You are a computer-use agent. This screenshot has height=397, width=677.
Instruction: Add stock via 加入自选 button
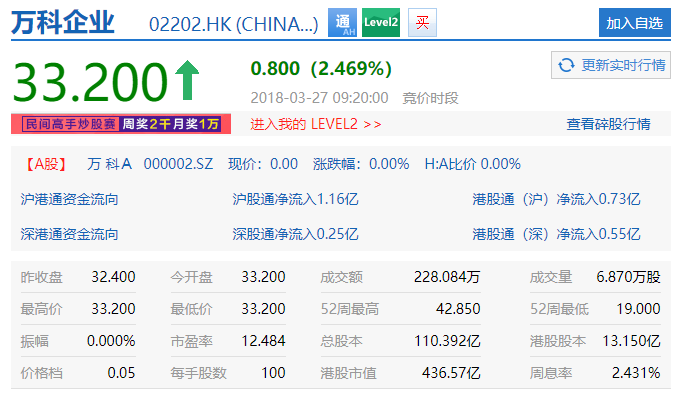634,23
